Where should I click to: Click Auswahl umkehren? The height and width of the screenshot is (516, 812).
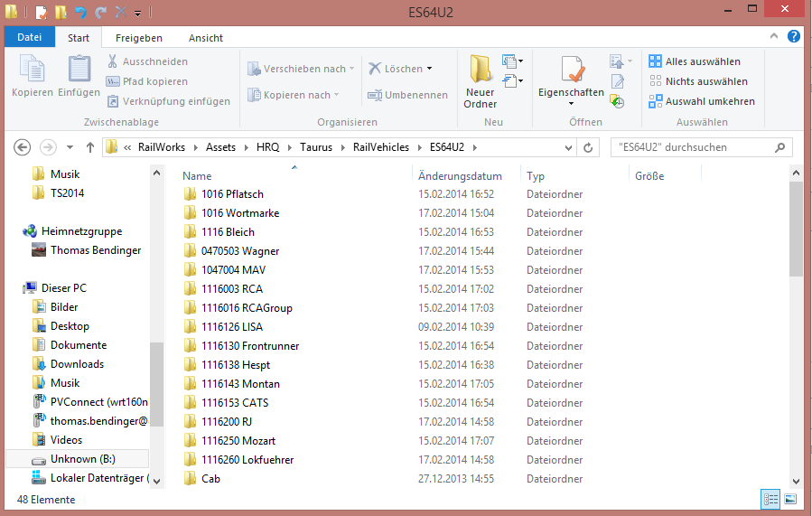click(x=702, y=101)
